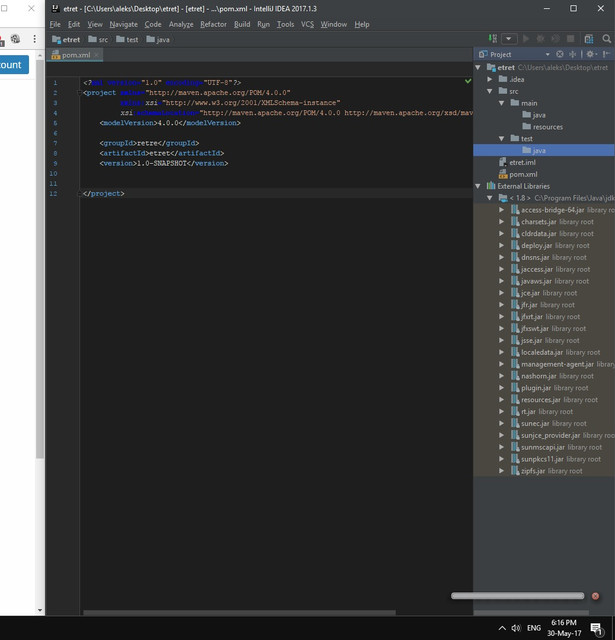
Task: Open the Build menu
Action: click(242, 24)
